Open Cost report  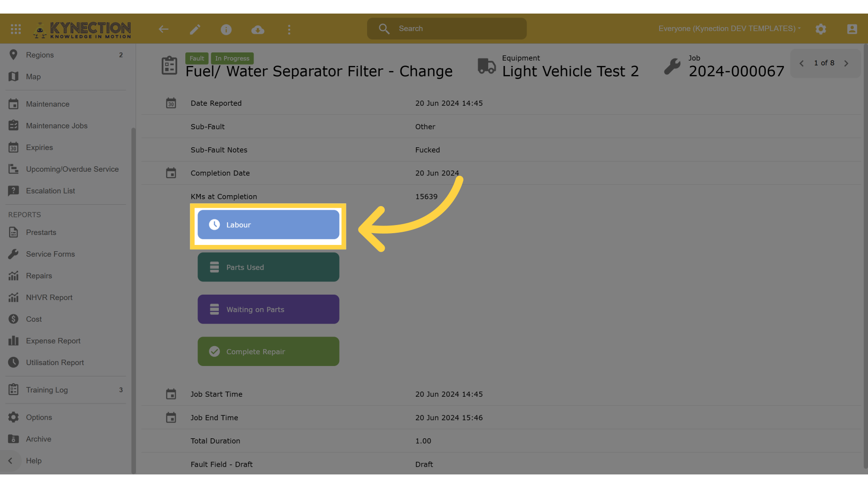coord(66,319)
